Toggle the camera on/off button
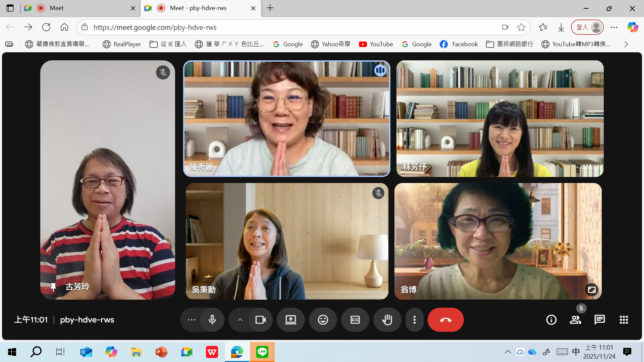The height and width of the screenshot is (362, 644). (260, 320)
